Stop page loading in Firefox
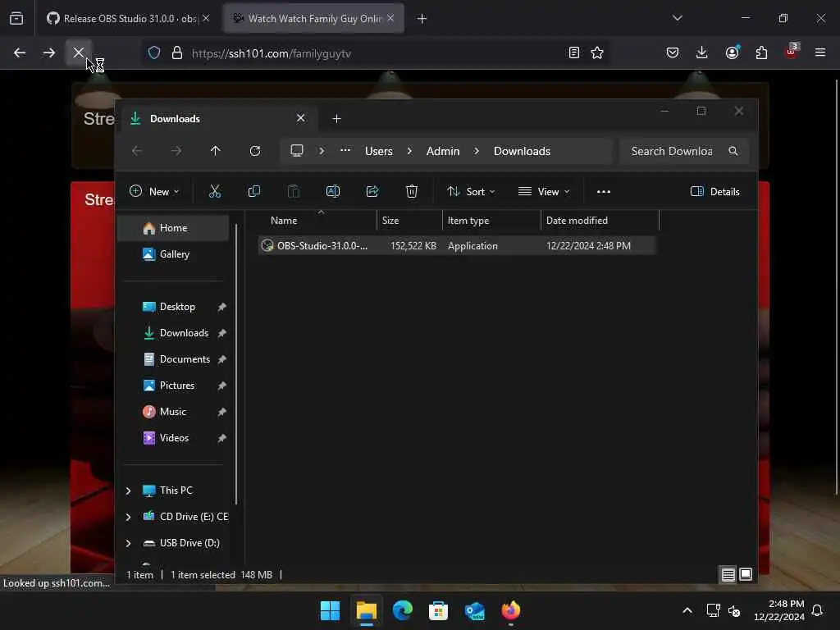The image size is (840, 630). [x=78, y=52]
